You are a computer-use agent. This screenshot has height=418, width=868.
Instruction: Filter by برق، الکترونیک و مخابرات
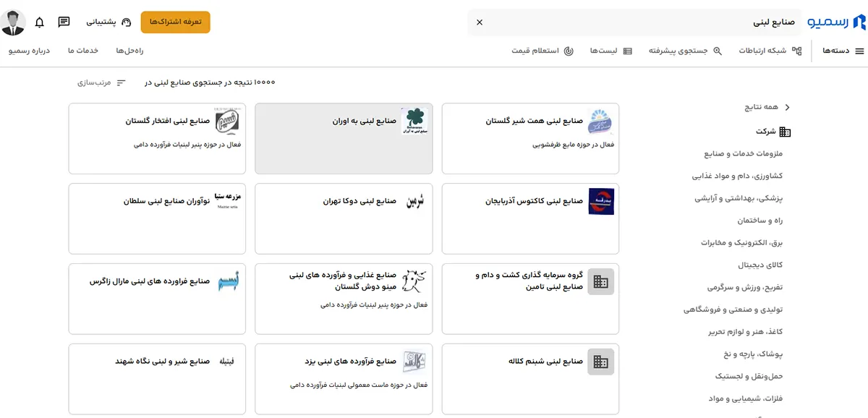(x=741, y=243)
